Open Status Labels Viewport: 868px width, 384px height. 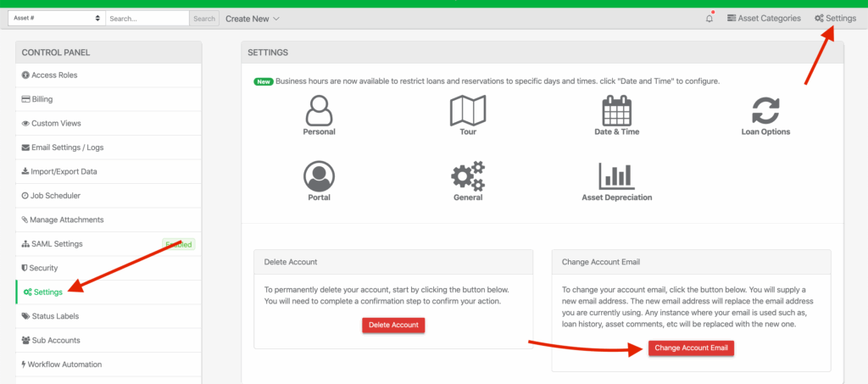click(x=108, y=316)
